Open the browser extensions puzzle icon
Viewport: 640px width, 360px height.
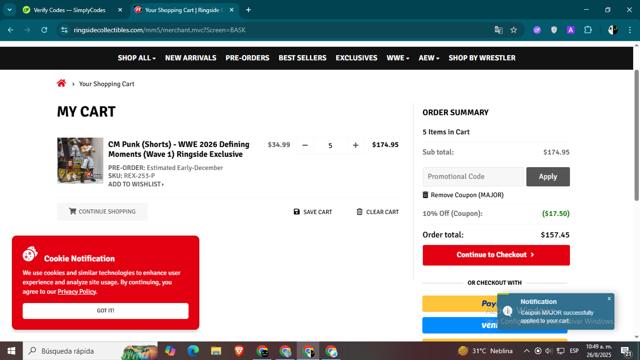(588, 30)
